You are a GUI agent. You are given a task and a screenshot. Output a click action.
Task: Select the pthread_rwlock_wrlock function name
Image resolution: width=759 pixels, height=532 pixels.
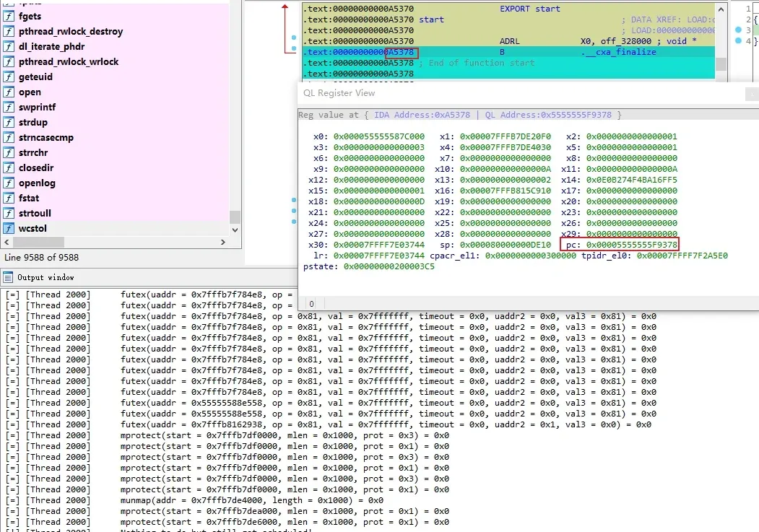point(69,61)
